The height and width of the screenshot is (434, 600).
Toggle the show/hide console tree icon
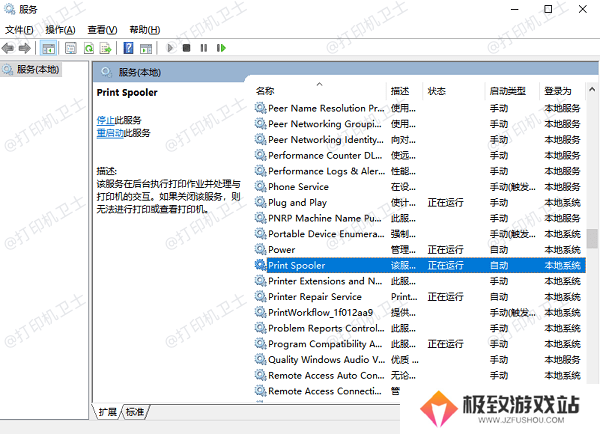(x=48, y=48)
